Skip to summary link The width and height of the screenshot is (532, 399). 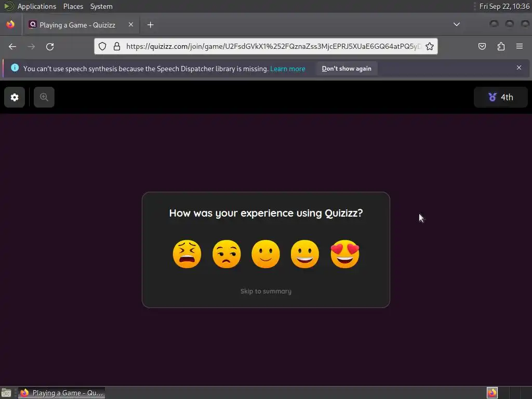(x=266, y=291)
